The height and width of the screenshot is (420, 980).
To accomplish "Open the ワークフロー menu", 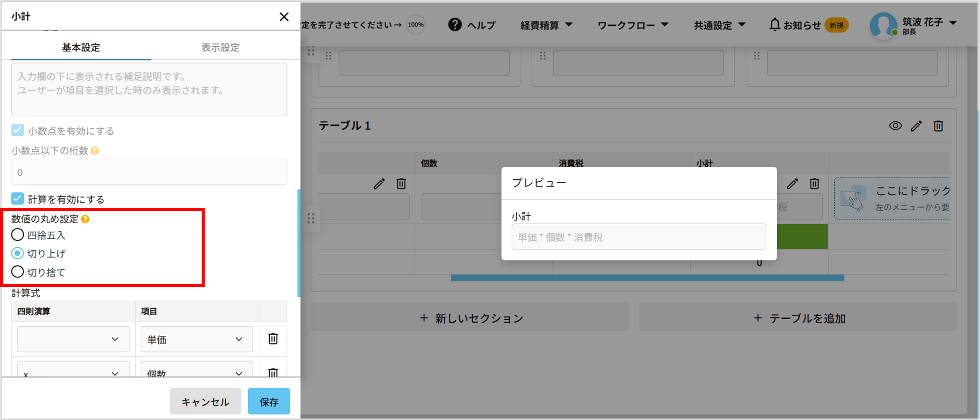I will [633, 25].
